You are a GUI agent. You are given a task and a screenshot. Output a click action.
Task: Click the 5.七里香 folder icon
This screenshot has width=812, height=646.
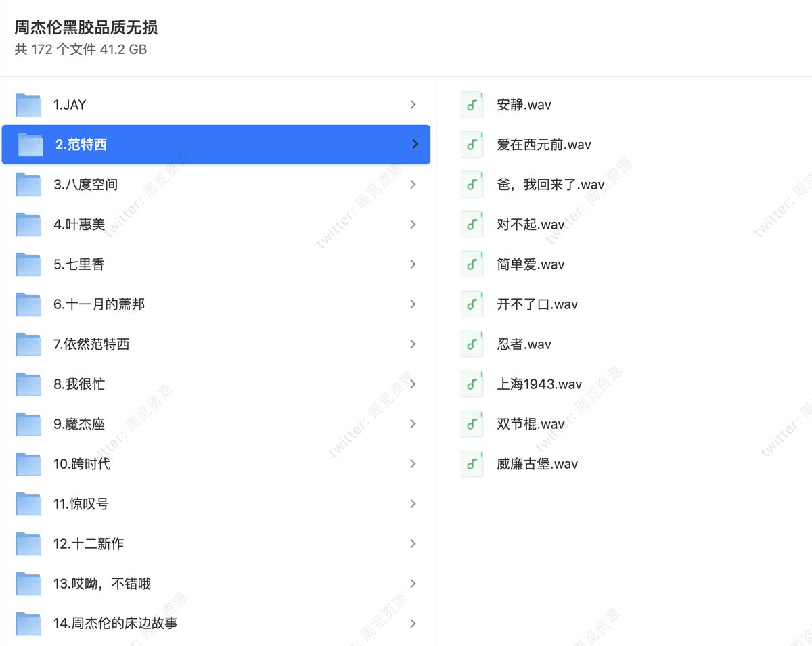point(28,264)
